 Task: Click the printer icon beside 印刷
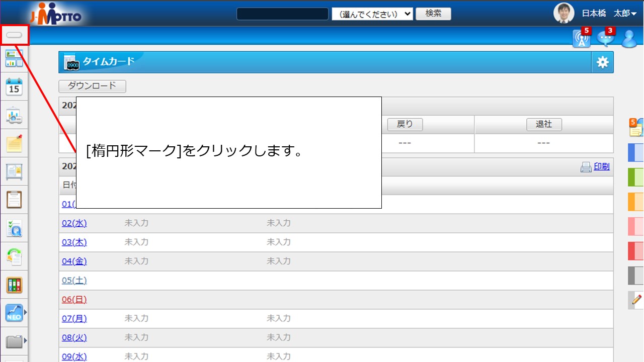point(586,167)
